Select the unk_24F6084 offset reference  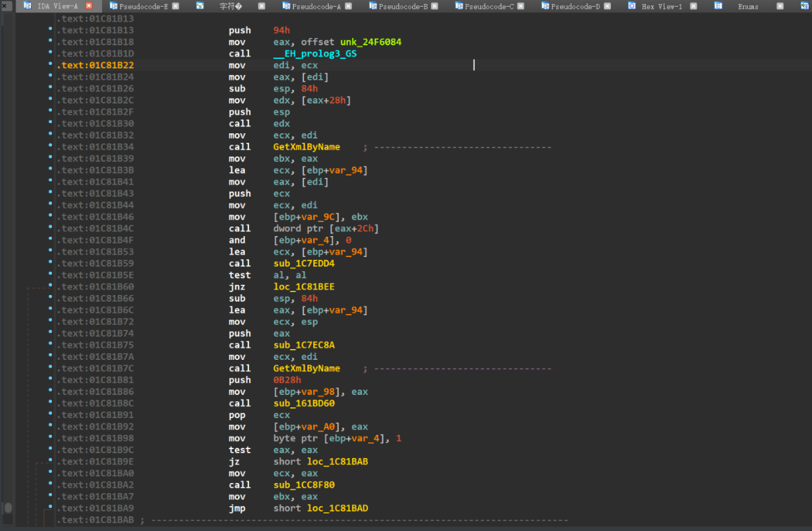click(x=371, y=42)
